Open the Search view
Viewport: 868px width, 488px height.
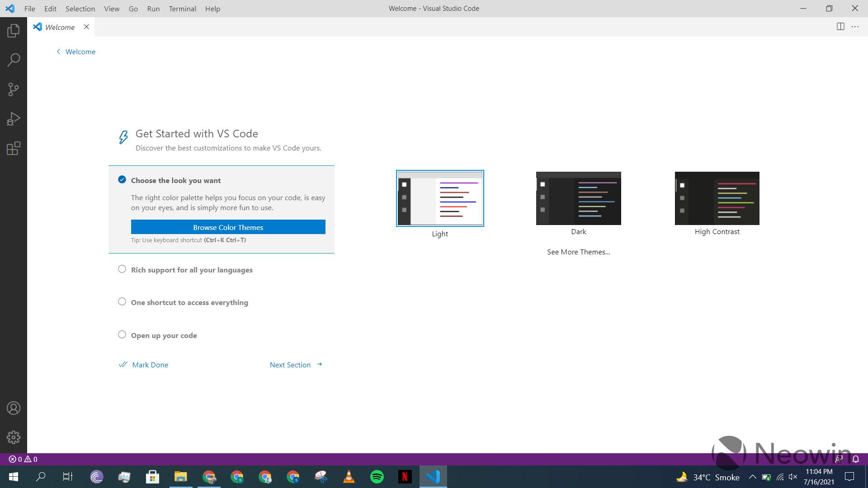click(x=14, y=59)
